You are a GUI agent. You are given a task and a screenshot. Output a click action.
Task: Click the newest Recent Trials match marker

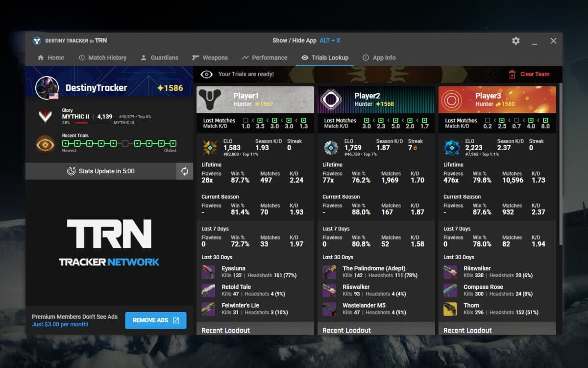66,143
